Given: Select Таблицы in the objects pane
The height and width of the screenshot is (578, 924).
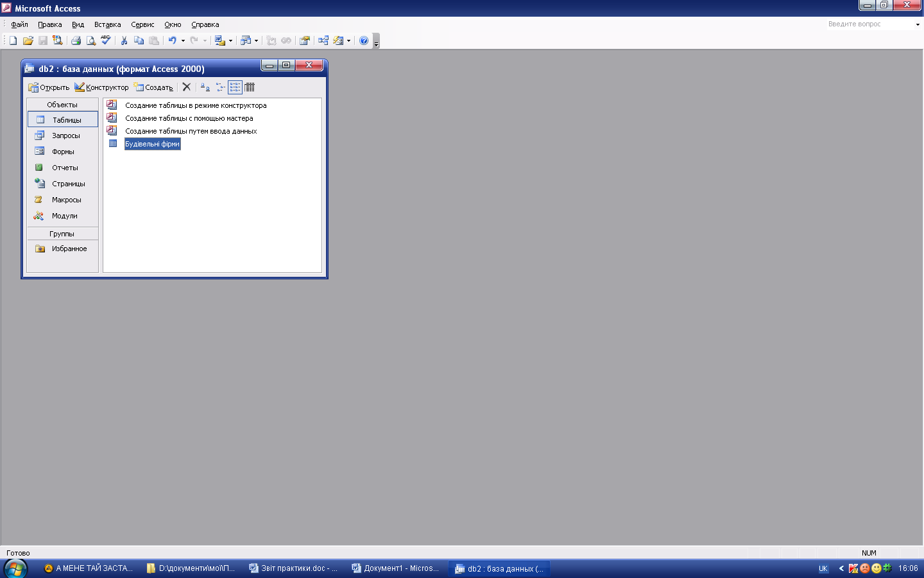Looking at the screenshot, I should (63, 119).
